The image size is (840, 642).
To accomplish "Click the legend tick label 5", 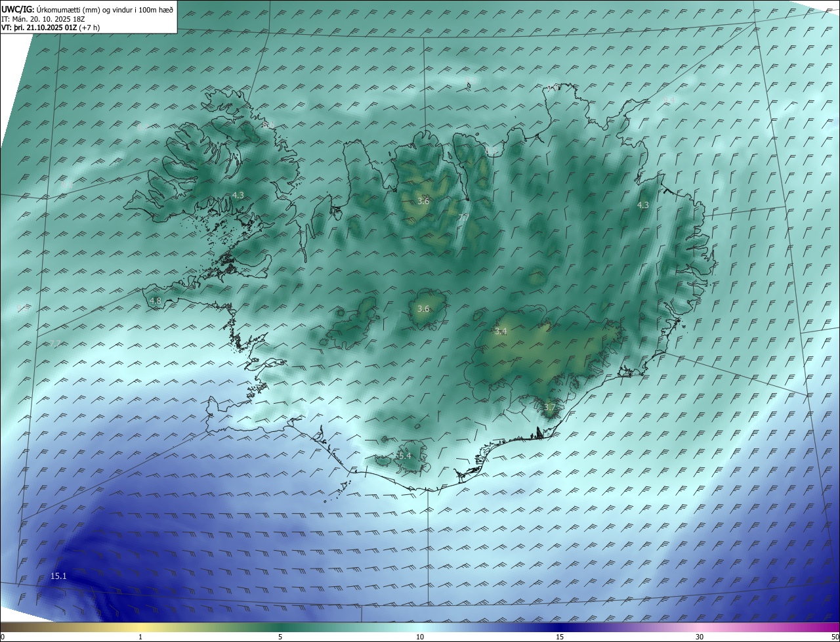I will [280, 637].
